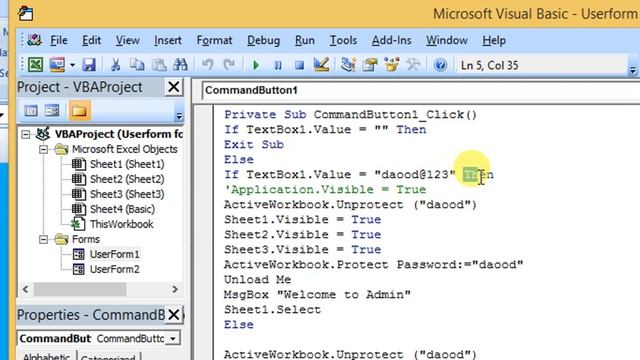The image size is (640, 360).
Task: Open the Format menu
Action: 214,40
